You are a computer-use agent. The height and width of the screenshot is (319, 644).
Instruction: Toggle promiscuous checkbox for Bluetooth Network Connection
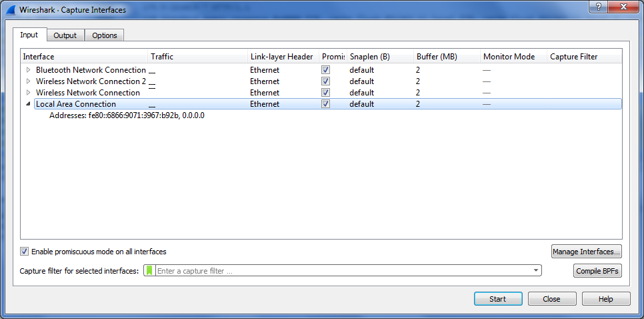[326, 70]
